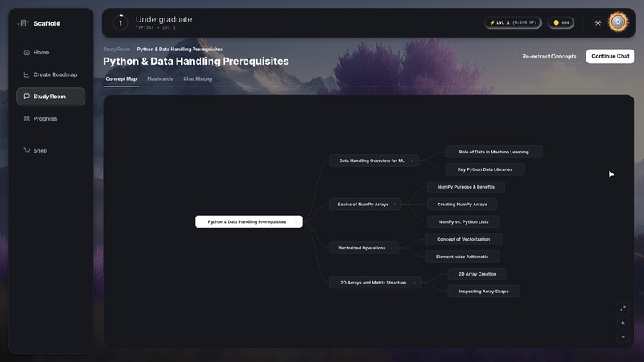644x362 pixels.
Task: Collapse the Data Handling Overview for ML chevron
Action: [412, 161]
